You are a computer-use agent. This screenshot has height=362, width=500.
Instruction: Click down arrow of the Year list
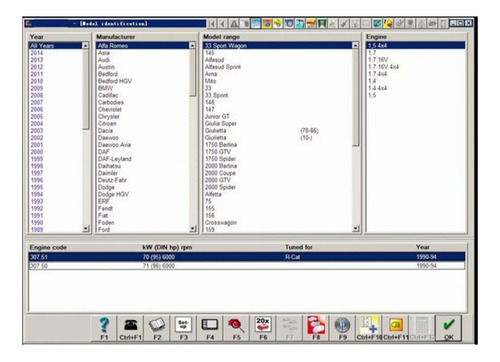86,229
